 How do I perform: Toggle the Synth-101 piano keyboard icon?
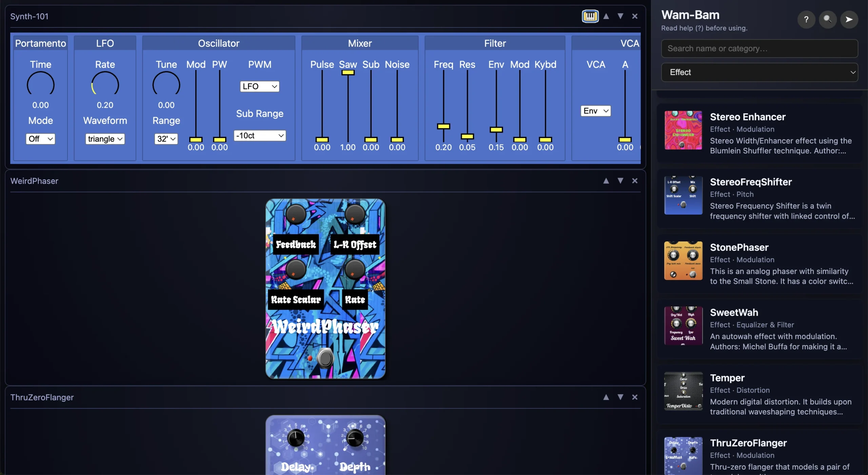[590, 16]
